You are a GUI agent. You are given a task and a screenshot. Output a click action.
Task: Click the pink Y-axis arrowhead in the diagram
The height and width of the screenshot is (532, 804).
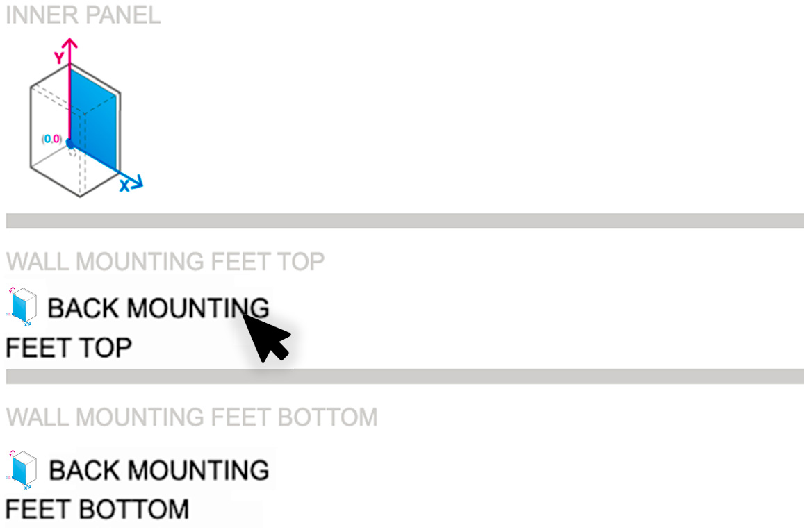[70, 43]
